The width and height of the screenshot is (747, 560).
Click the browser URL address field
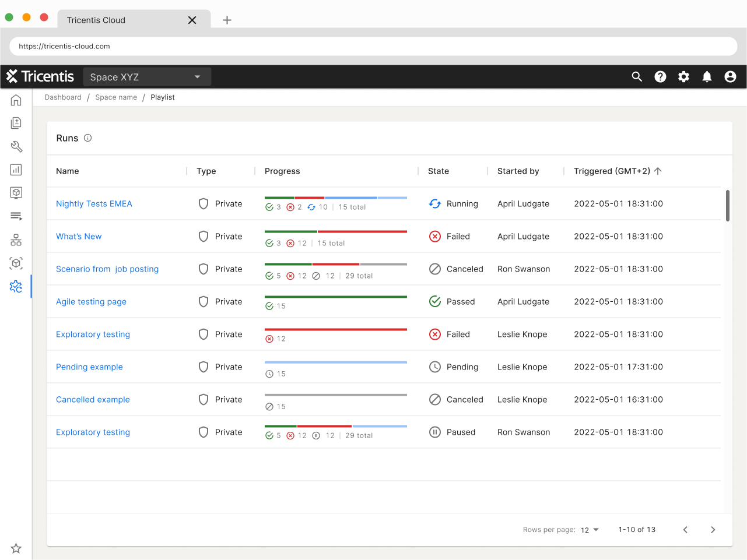373,46
